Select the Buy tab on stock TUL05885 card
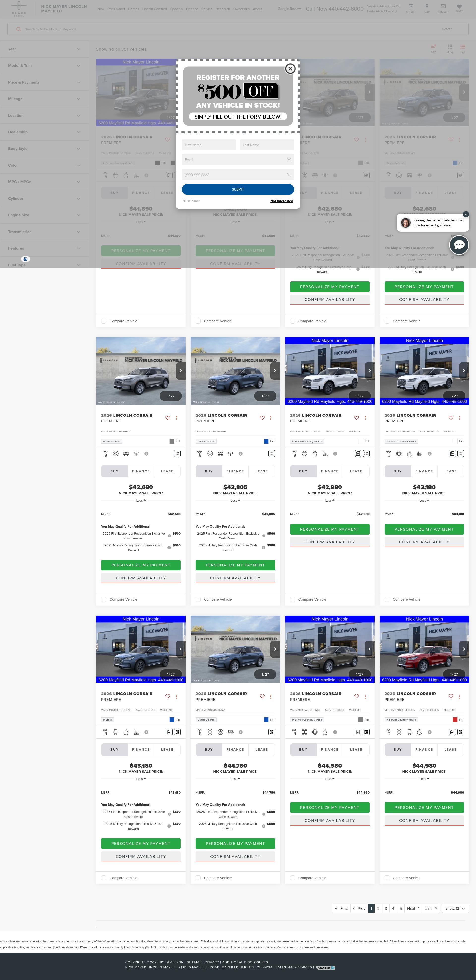Image resolution: width=476 pixels, height=980 pixels. coord(398,749)
